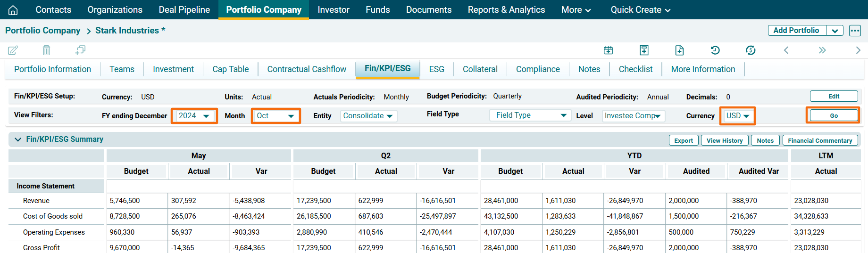This screenshot has height=253, width=868.
Task: Expand the Add Portfolio dropdown arrow
Action: tap(835, 31)
